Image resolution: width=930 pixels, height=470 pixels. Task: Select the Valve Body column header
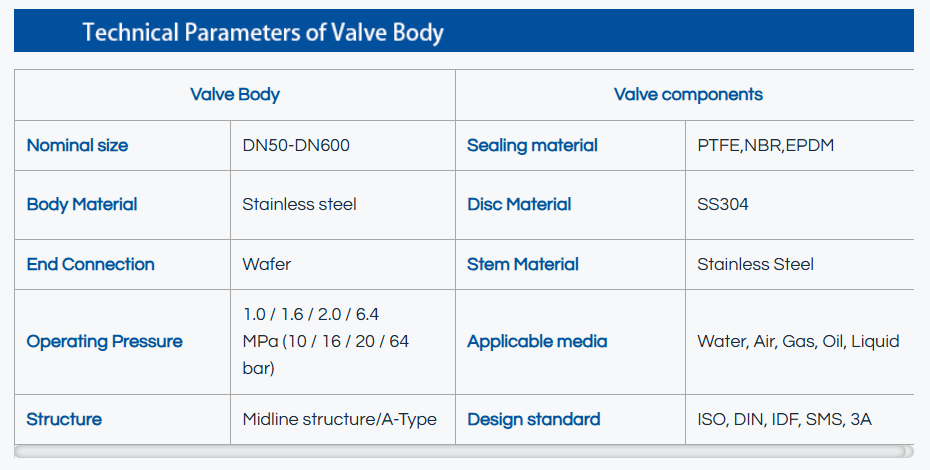click(x=235, y=95)
